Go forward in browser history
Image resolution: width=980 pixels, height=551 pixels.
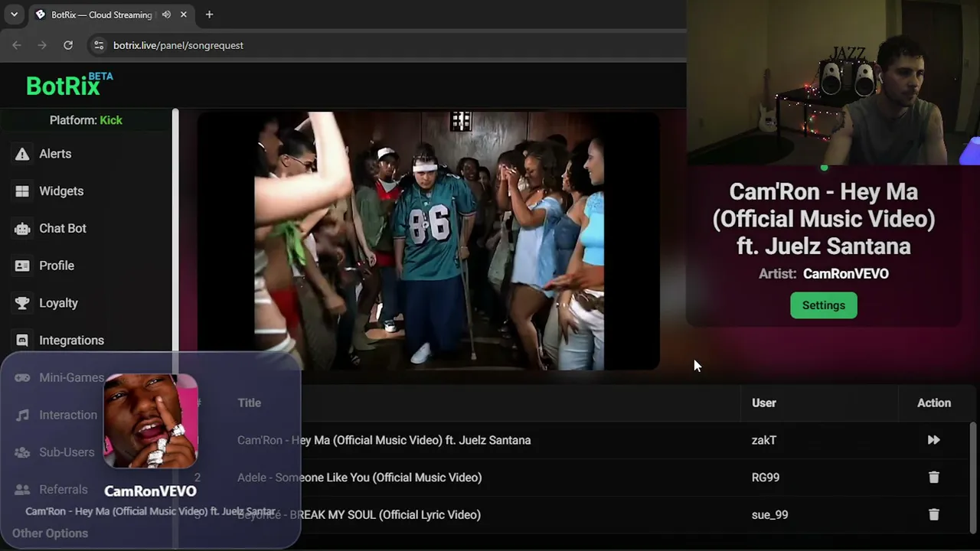(x=42, y=45)
